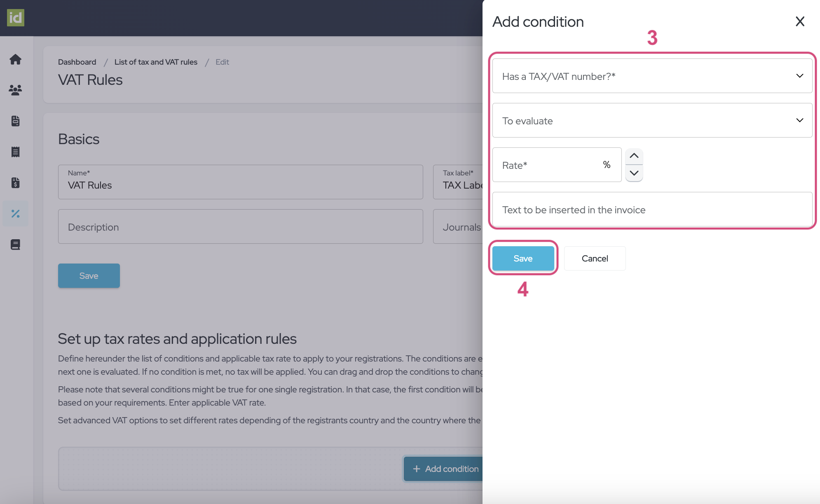Click the People/contacts icon in sidebar
Viewport: 820px width, 504px height.
(16, 89)
